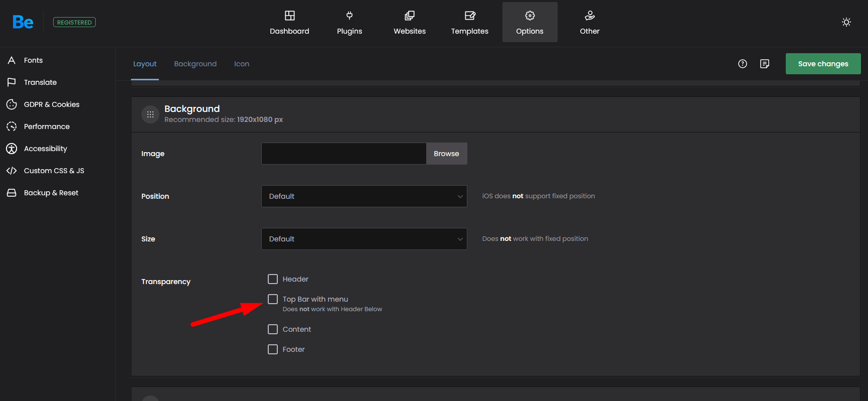This screenshot has width=868, height=401.
Task: Go to Websites section
Action: point(410,22)
